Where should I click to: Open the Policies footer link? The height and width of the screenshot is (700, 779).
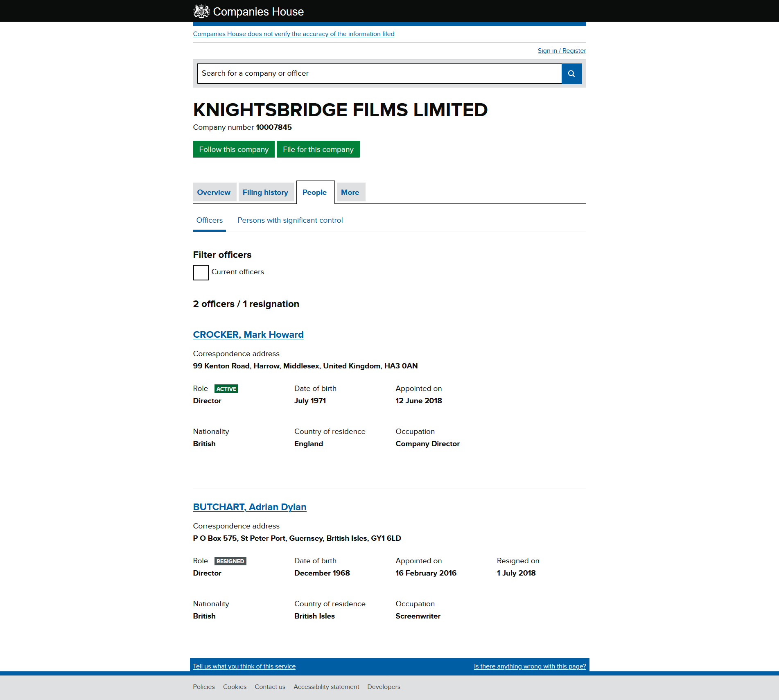click(204, 687)
